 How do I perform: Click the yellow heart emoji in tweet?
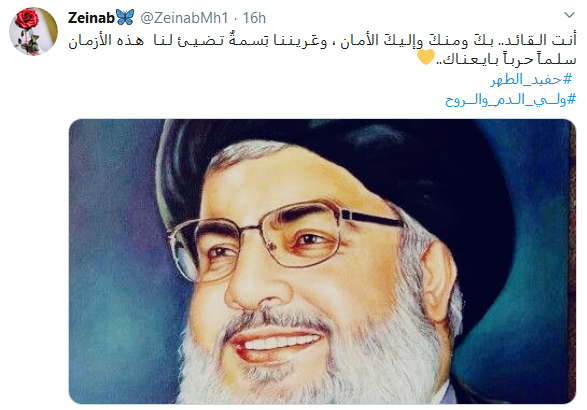[x=426, y=57]
